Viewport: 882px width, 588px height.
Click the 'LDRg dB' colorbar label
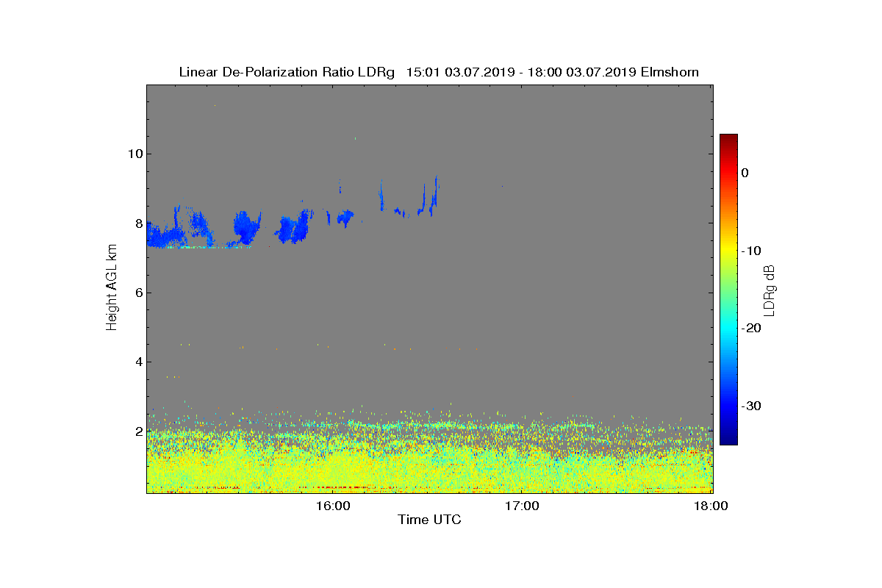click(770, 290)
